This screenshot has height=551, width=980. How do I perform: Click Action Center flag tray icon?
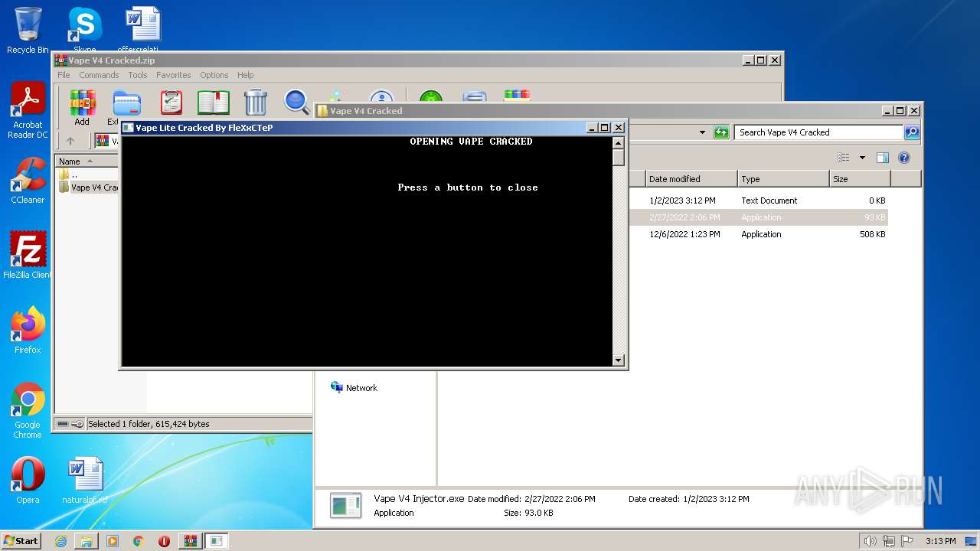906,541
